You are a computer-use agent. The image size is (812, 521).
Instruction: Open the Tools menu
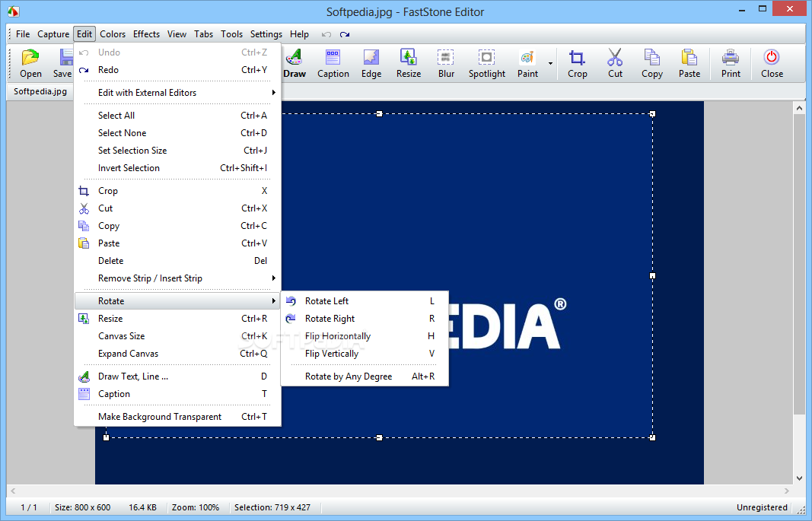coord(231,34)
